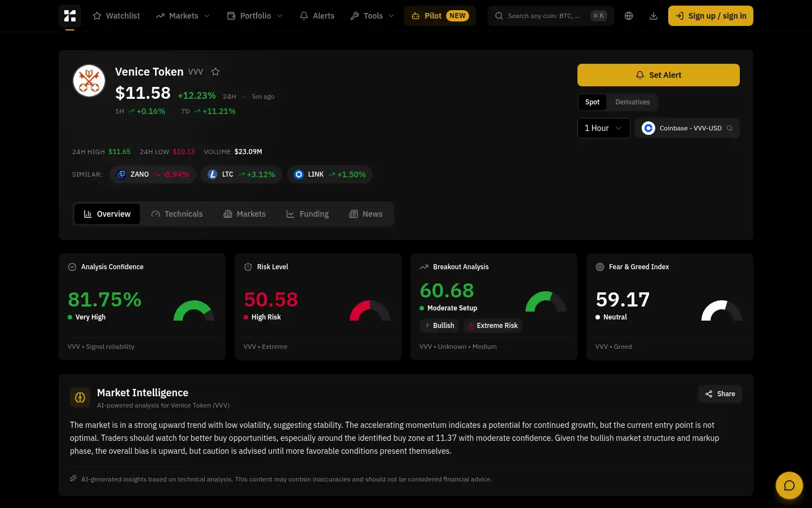
Task: Switch to the Markets tab
Action: (x=245, y=214)
